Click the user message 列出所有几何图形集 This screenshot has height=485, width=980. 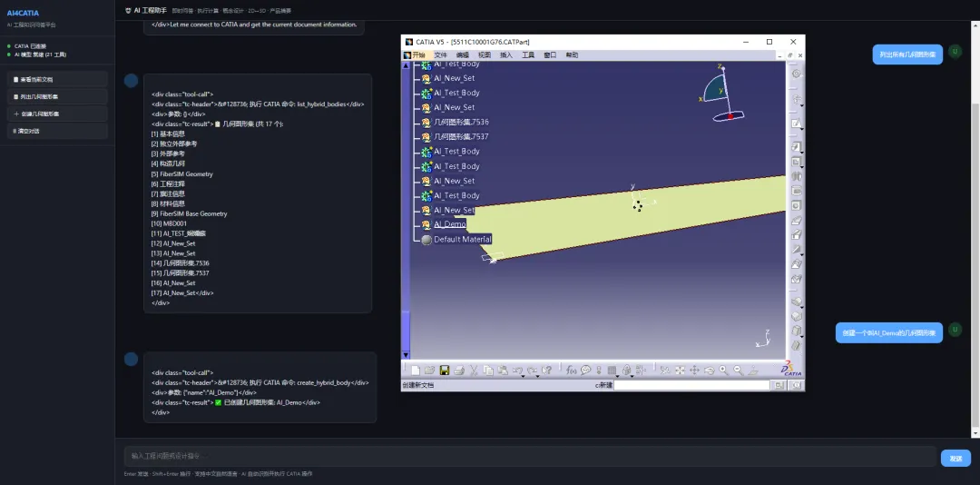point(907,54)
